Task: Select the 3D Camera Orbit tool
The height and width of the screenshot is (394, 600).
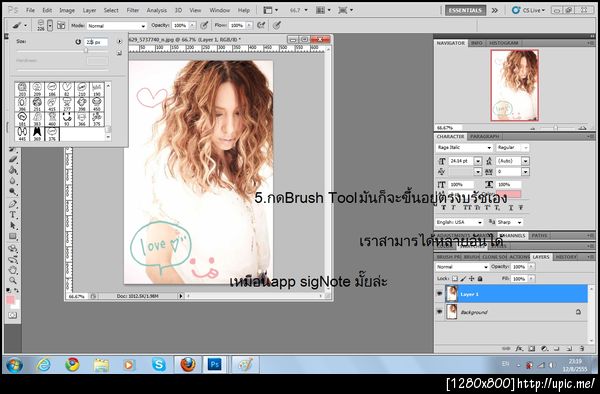Action: (13, 259)
